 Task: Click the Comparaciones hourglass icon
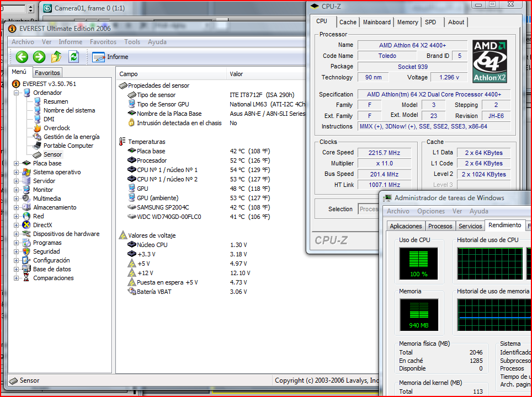coord(26,278)
